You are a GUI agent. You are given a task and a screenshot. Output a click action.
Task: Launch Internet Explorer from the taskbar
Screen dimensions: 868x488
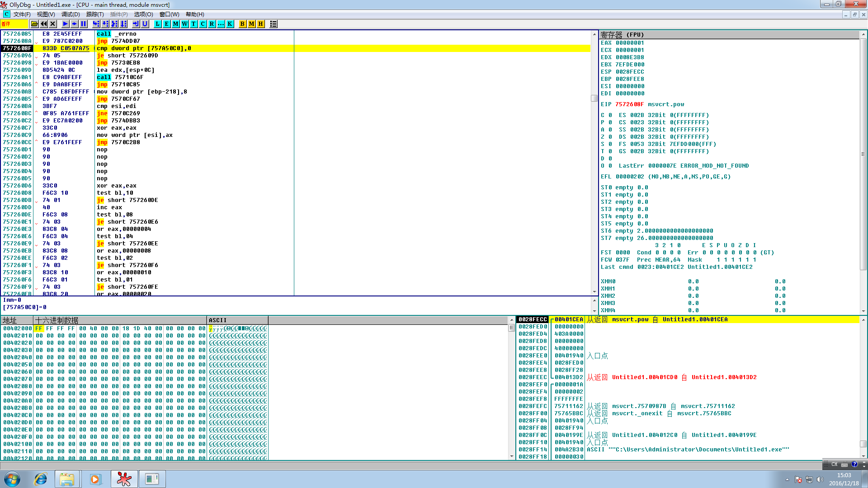click(x=41, y=479)
